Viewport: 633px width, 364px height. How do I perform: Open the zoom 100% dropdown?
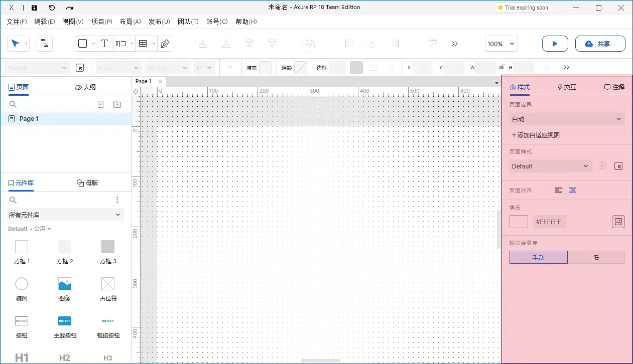pos(501,44)
